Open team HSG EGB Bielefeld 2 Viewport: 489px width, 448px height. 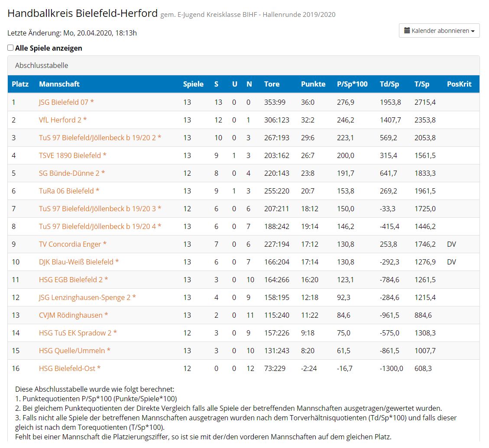(73, 280)
